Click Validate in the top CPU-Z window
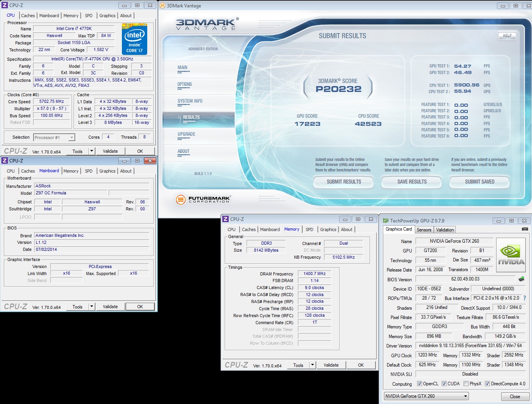532x404 pixels. (x=110, y=151)
